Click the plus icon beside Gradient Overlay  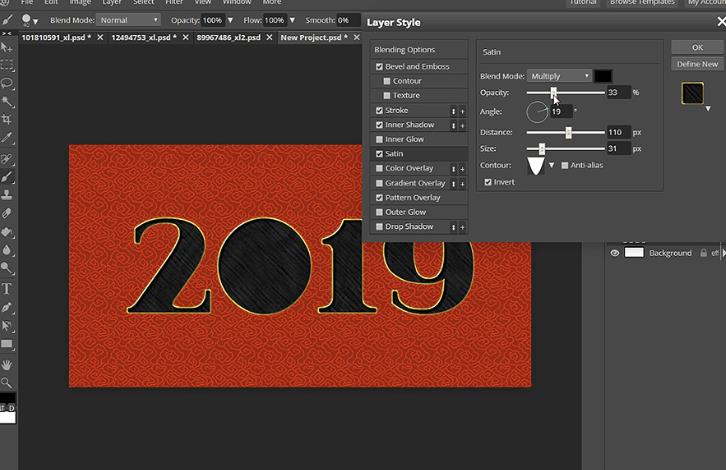(462, 184)
